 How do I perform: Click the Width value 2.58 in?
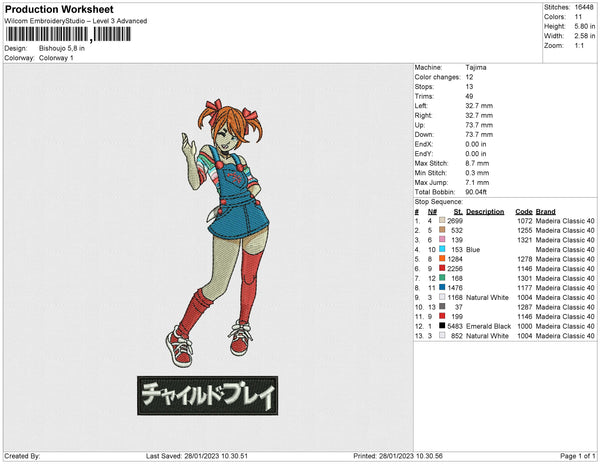click(585, 36)
